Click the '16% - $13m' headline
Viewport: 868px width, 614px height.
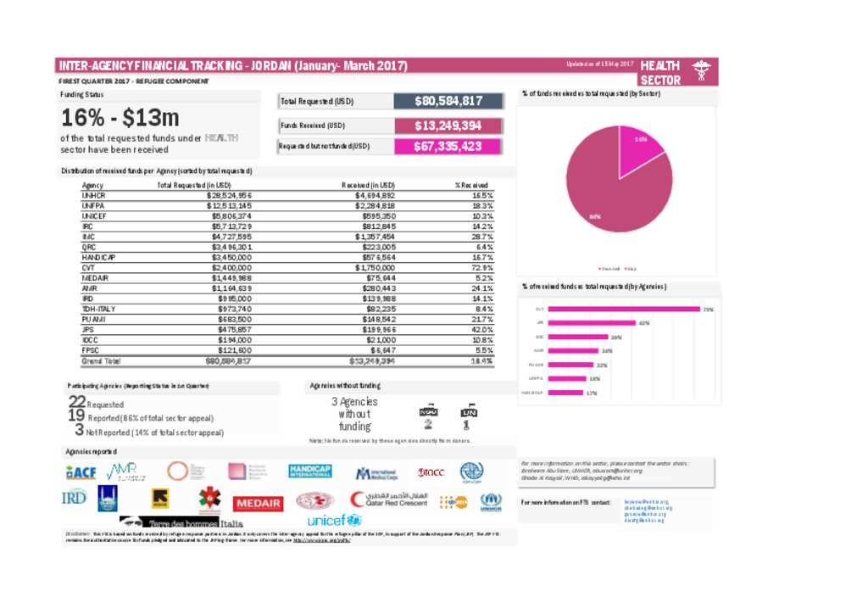(x=120, y=118)
